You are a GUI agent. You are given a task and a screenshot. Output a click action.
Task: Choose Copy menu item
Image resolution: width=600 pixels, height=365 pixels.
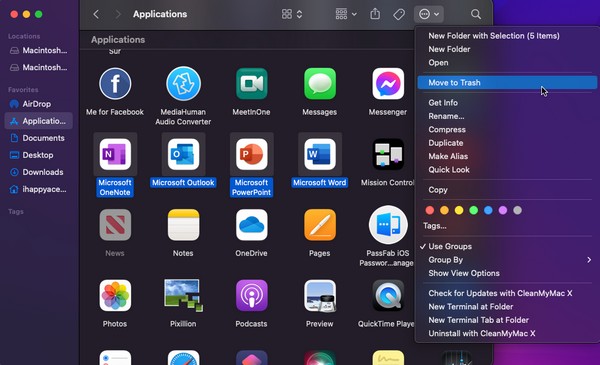(x=507, y=190)
